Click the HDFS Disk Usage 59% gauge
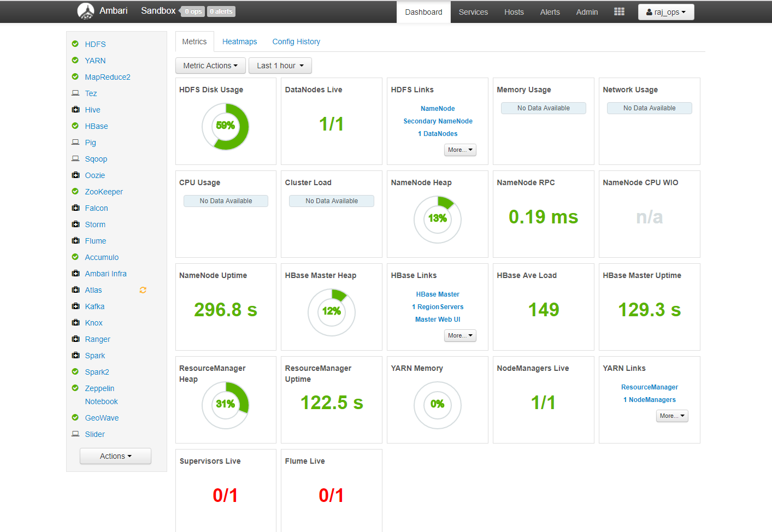The height and width of the screenshot is (532, 772). point(226,127)
